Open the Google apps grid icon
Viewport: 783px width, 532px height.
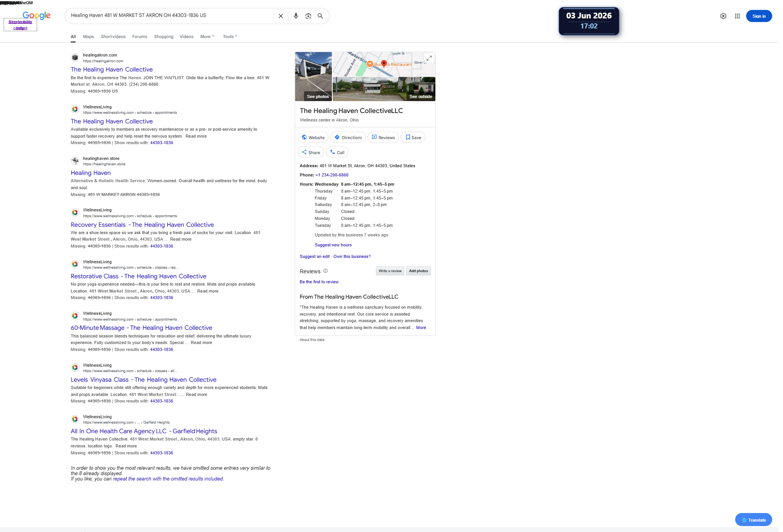pos(737,16)
